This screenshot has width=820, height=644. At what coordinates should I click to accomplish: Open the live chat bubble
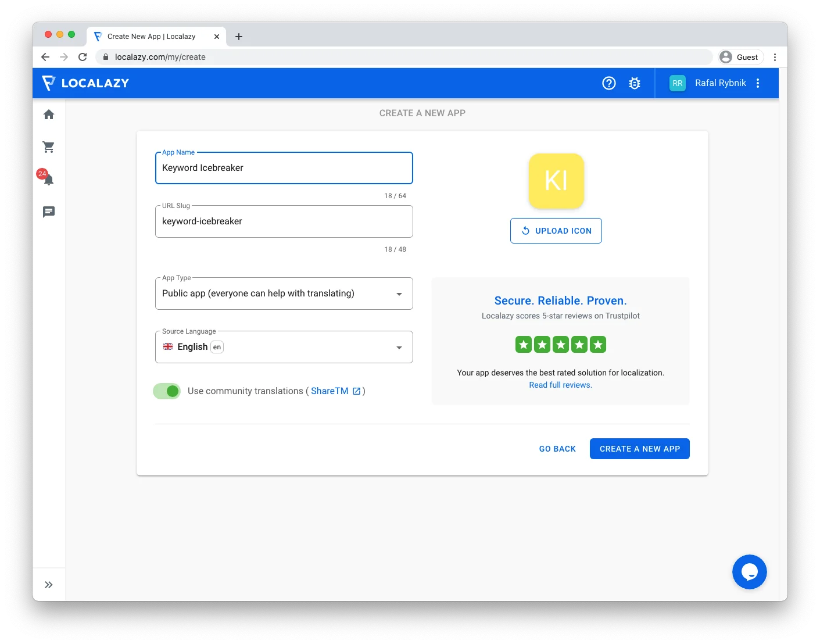(x=749, y=572)
